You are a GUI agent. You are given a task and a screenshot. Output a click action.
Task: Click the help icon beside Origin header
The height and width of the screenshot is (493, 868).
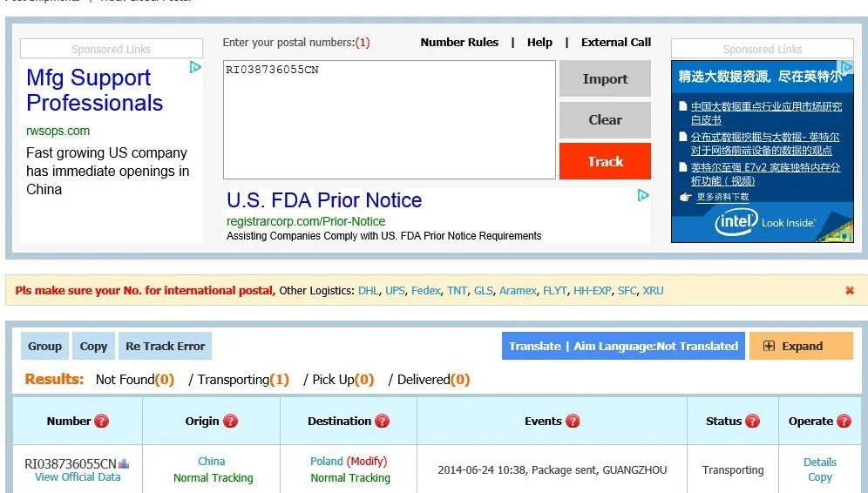click(230, 422)
